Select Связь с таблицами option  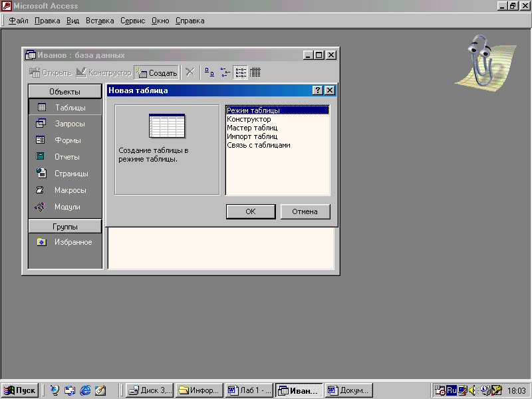pos(277,145)
